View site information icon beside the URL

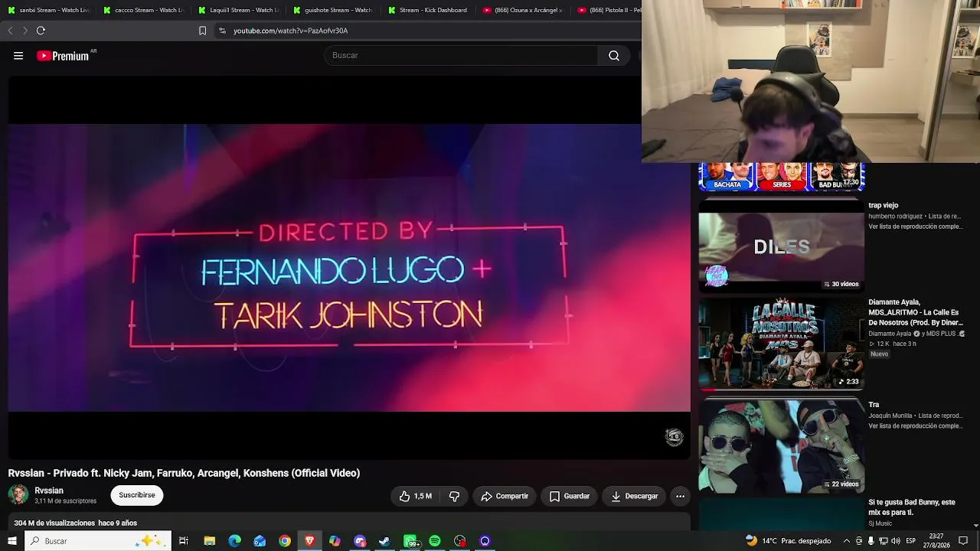click(x=222, y=31)
